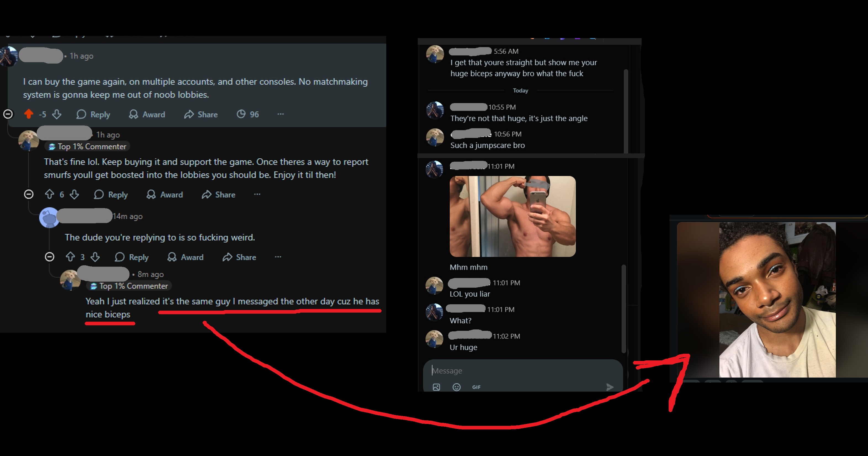
Task: Open the emoji picker in chat
Action: tap(456, 387)
